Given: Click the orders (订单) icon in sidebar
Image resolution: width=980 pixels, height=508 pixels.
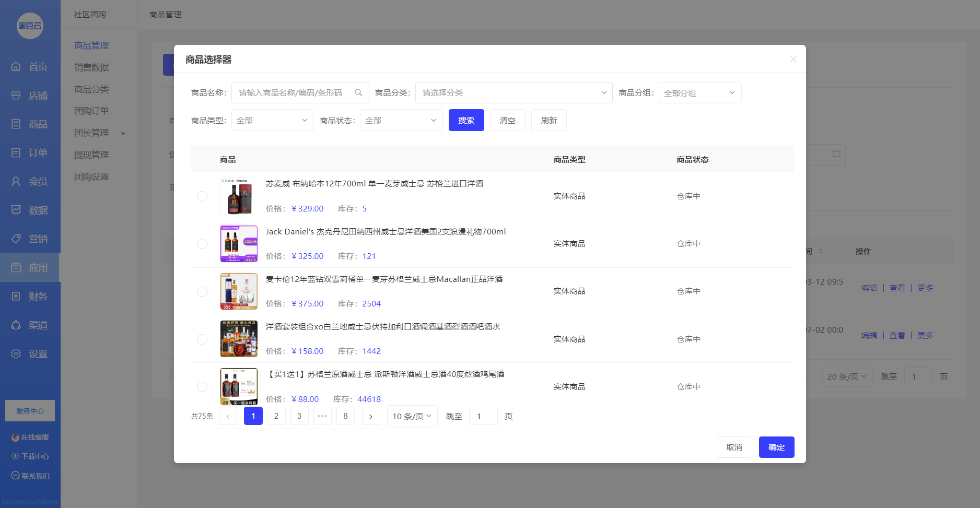Looking at the screenshot, I should pos(16,152).
